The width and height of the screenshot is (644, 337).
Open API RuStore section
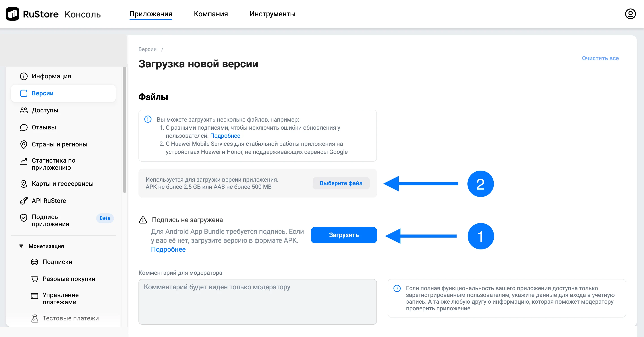click(x=63, y=201)
